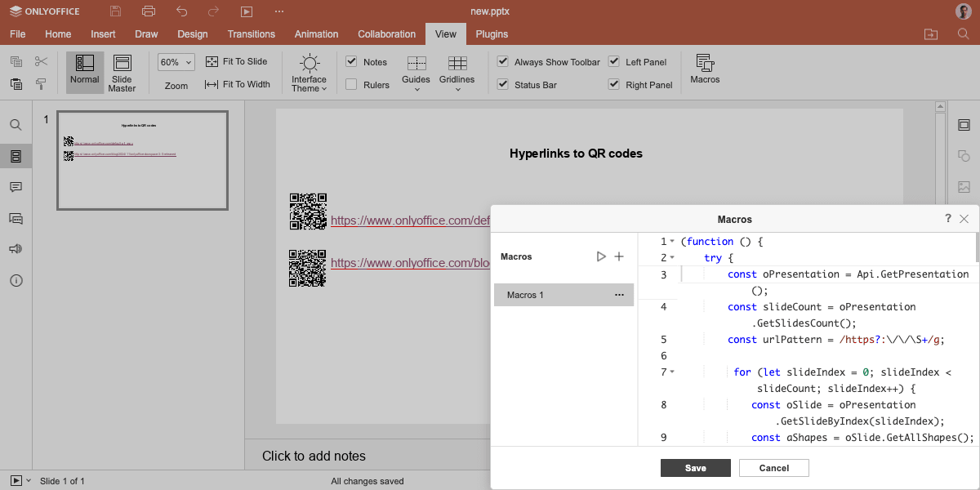The width and height of the screenshot is (980, 490).
Task: Open the help question mark in Macros dialog
Action: [x=948, y=219]
